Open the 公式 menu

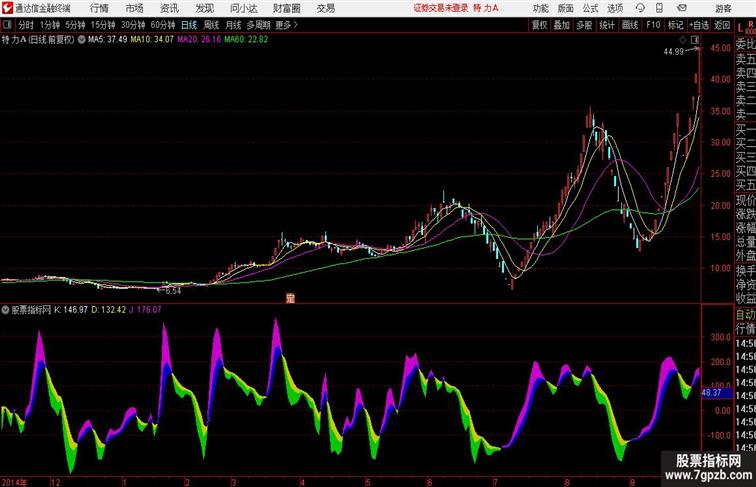590,8
